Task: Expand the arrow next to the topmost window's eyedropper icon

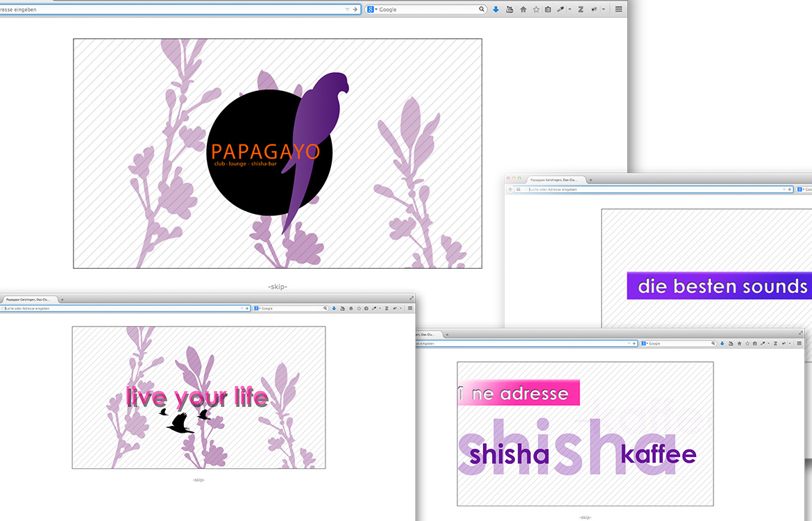Action: [569, 10]
